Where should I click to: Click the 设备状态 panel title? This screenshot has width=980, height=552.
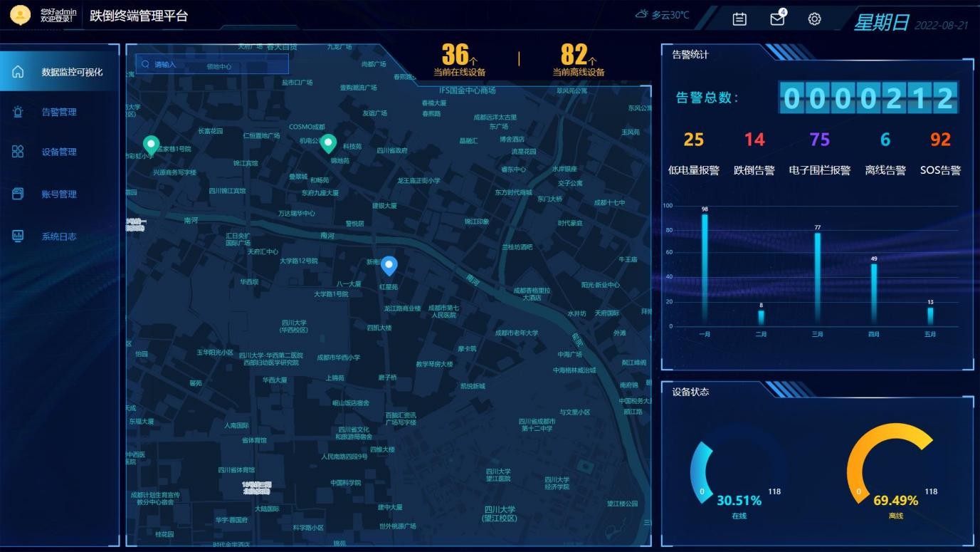(x=690, y=392)
